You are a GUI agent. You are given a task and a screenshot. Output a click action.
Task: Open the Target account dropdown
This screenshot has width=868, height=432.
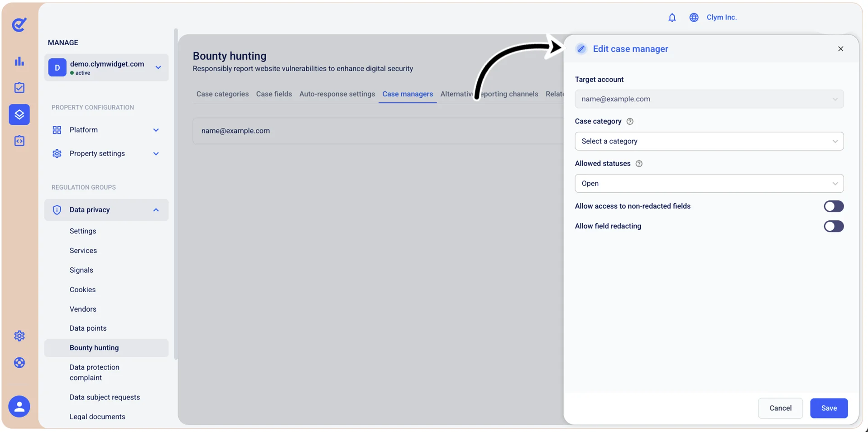(x=709, y=99)
